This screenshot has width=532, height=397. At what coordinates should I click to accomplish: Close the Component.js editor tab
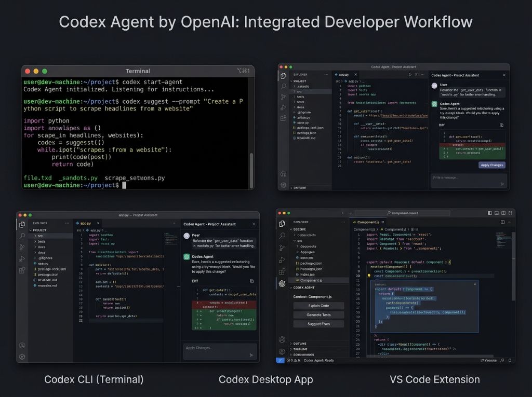click(383, 222)
